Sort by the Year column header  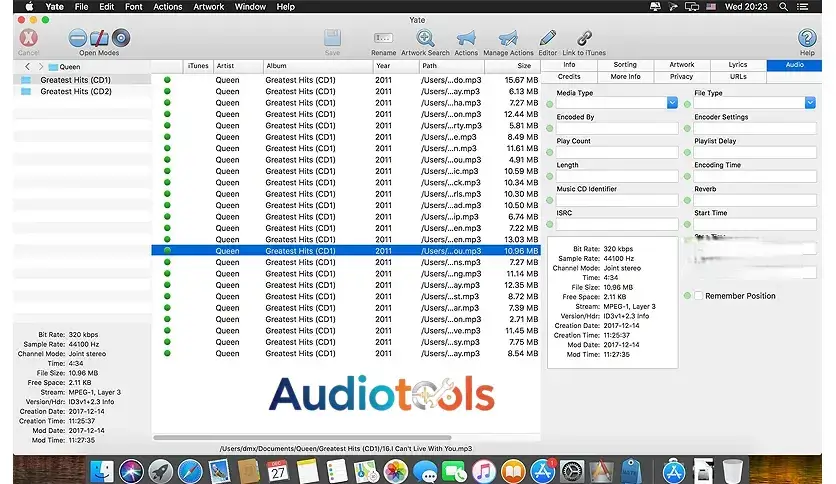[396, 66]
